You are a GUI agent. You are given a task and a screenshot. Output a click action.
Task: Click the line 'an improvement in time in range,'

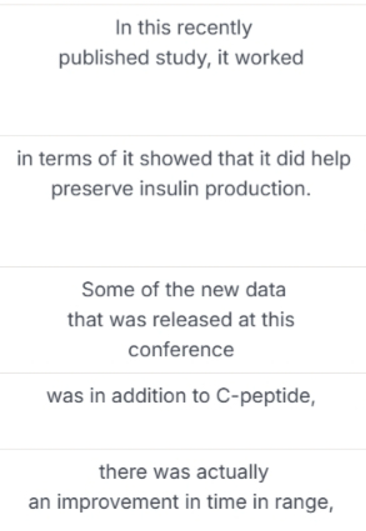coord(181,502)
